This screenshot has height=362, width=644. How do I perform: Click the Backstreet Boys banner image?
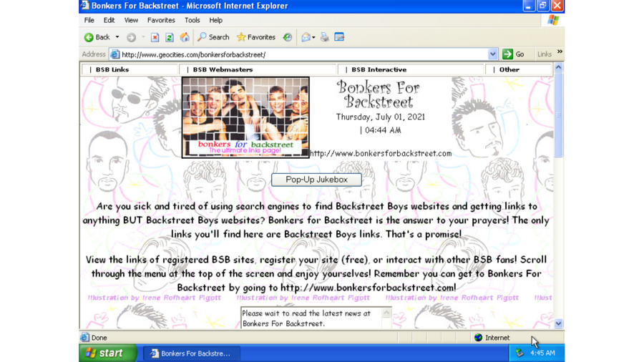pos(245,117)
